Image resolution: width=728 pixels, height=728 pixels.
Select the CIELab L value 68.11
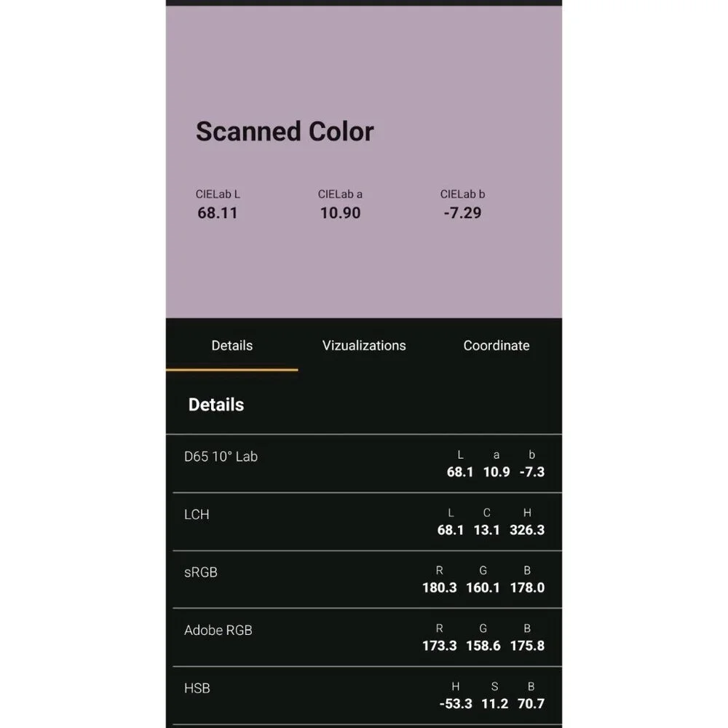point(217,213)
